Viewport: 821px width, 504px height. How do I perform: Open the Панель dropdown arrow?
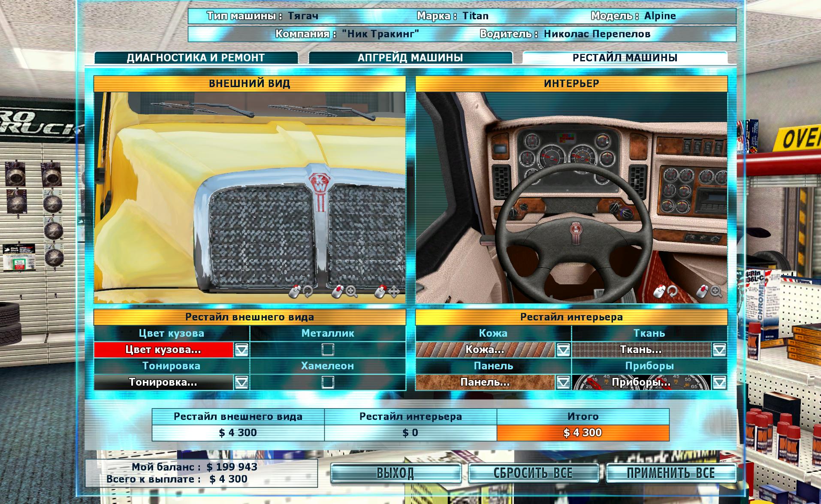pyautogui.click(x=563, y=383)
